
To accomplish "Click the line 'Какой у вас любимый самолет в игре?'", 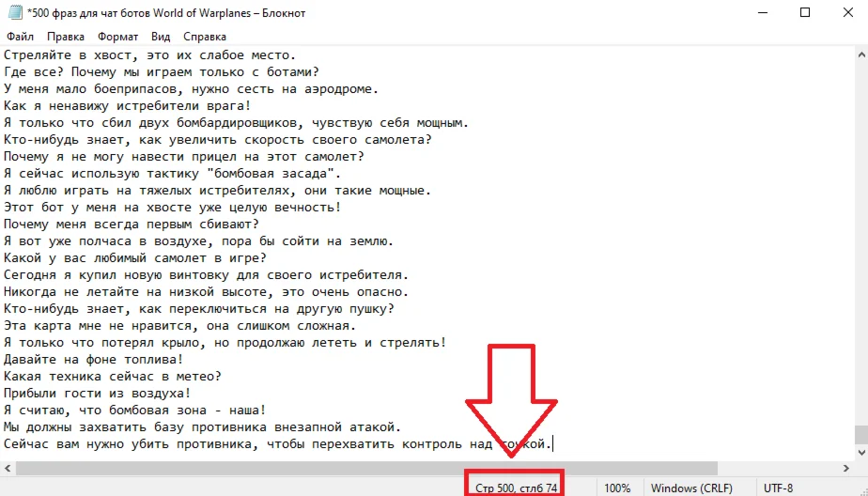I will pyautogui.click(x=135, y=258).
